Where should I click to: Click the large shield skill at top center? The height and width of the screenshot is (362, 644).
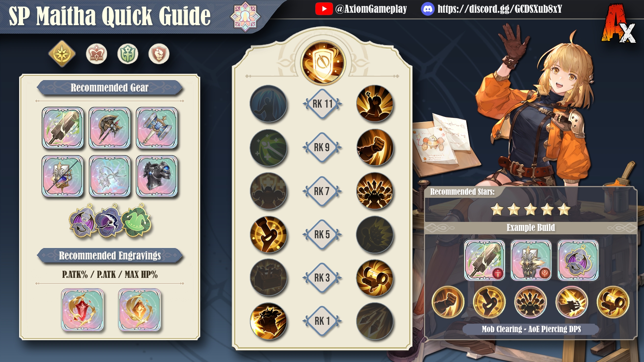click(323, 63)
